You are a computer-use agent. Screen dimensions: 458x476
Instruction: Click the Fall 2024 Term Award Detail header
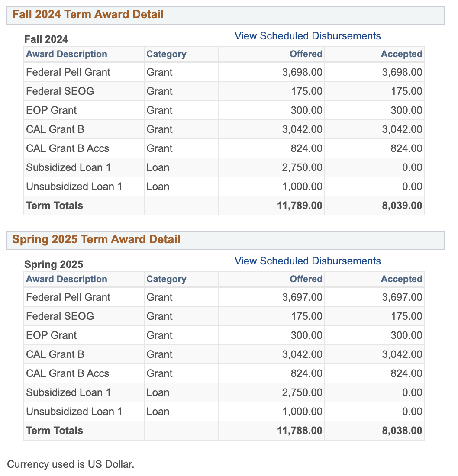pyautogui.click(x=88, y=14)
